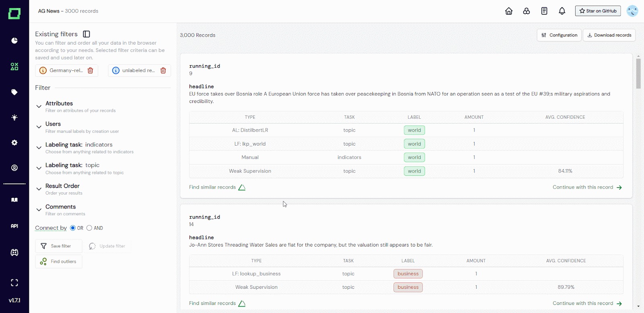This screenshot has height=313, width=644.
Task: Open the users group icon in top bar
Action: (x=526, y=11)
